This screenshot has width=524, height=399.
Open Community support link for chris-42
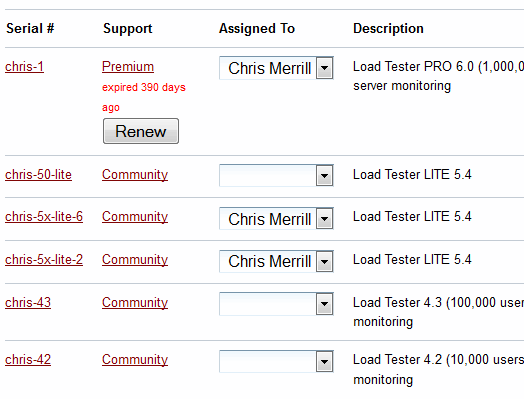click(x=135, y=360)
